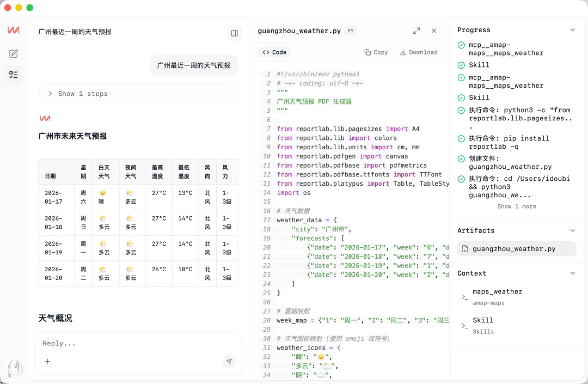Open the guangzhou_weather.py artifact file icon
Viewport: 588px width, 384px height.
tap(465, 248)
